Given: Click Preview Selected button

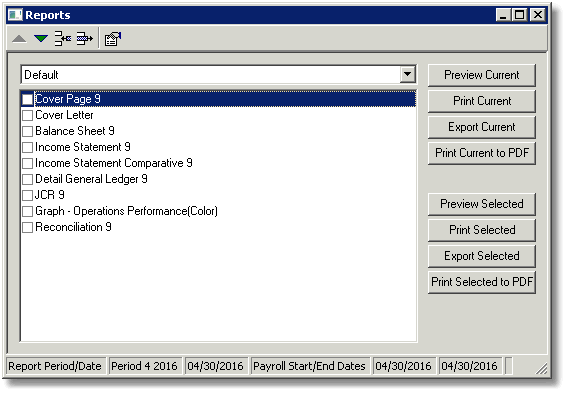Looking at the screenshot, I should point(482,204).
